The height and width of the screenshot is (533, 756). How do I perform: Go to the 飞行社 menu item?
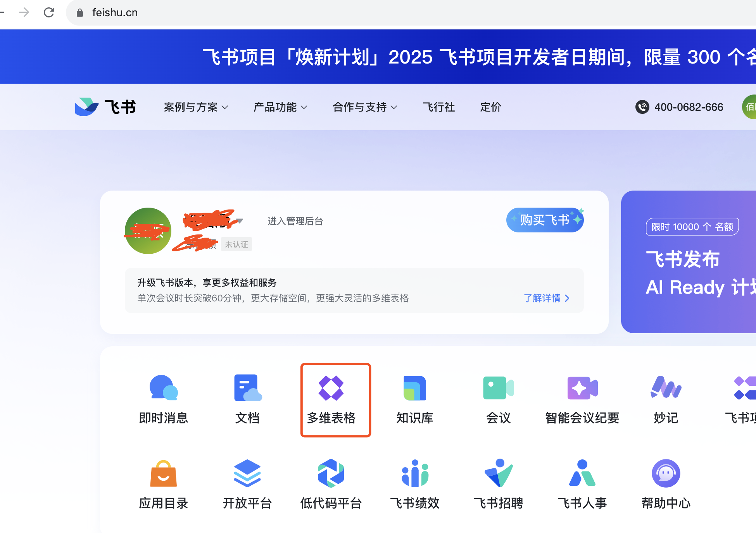point(438,107)
